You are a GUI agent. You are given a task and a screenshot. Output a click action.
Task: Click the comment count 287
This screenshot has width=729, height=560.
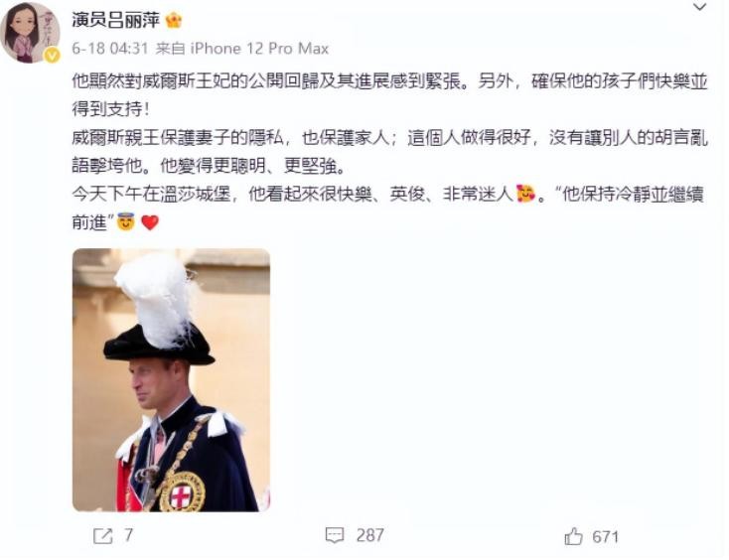point(370,535)
